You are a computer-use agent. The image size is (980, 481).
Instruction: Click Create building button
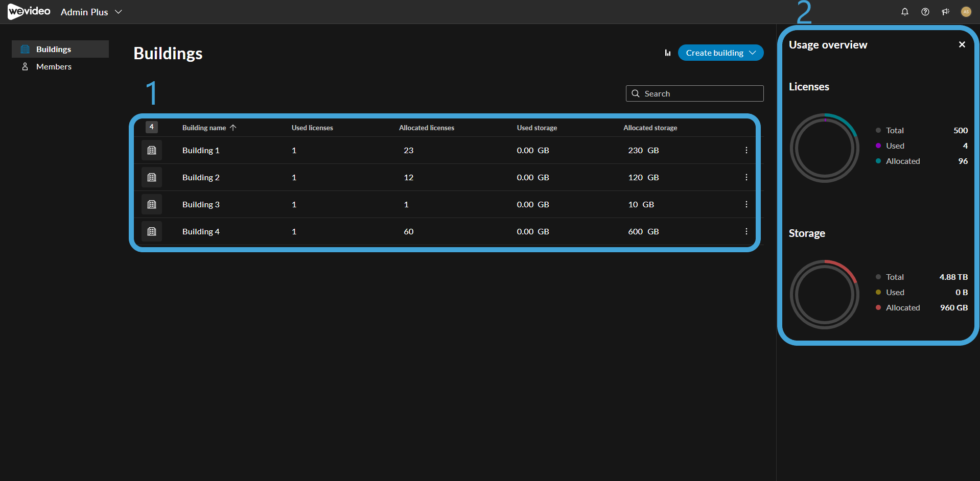pos(720,53)
